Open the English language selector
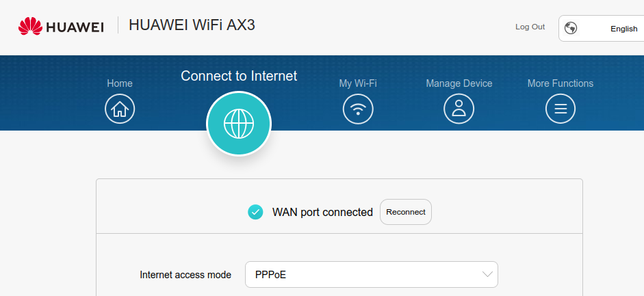Screen dimensions: 644x296 point(602,29)
